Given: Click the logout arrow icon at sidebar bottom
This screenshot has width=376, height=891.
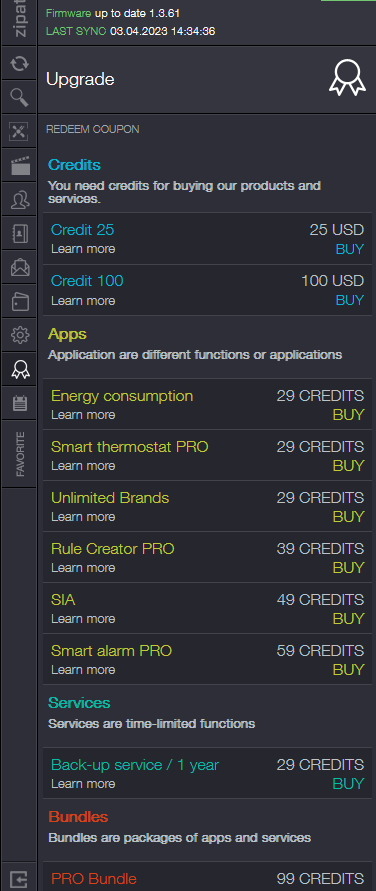Looking at the screenshot, I should click(19, 879).
